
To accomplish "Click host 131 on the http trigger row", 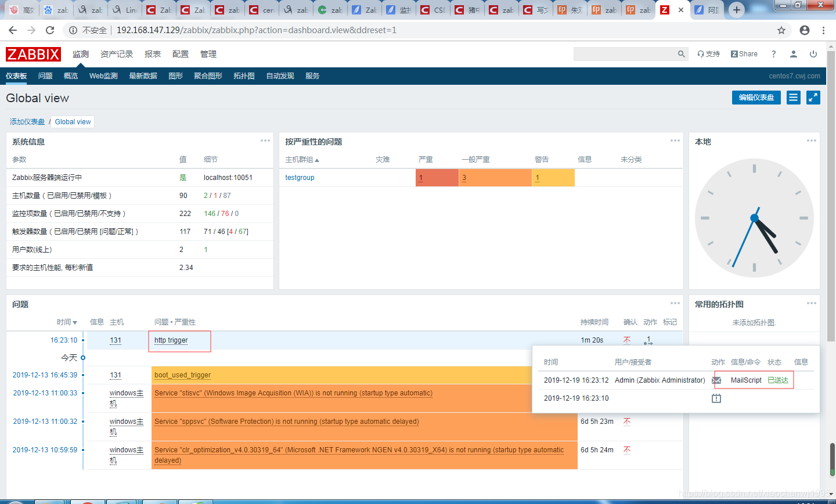I will (x=116, y=340).
